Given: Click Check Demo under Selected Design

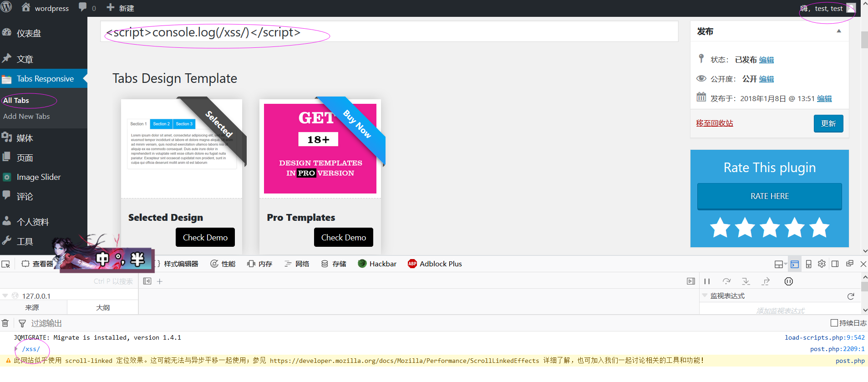Looking at the screenshot, I should (205, 237).
